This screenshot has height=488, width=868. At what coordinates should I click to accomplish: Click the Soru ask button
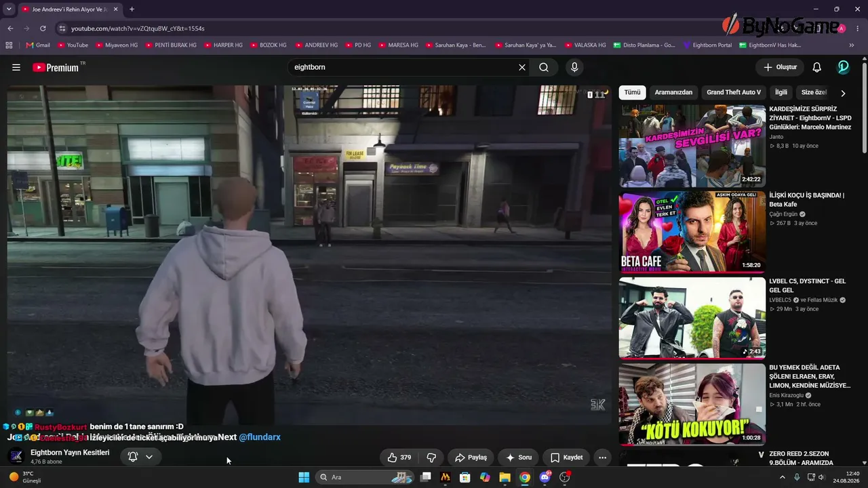point(518,457)
